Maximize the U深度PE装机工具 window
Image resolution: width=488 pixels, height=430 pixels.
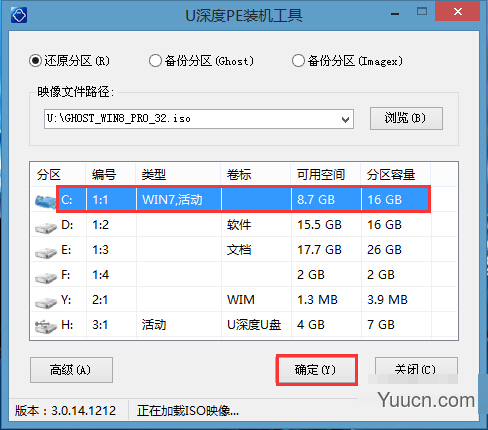tap(422, 12)
